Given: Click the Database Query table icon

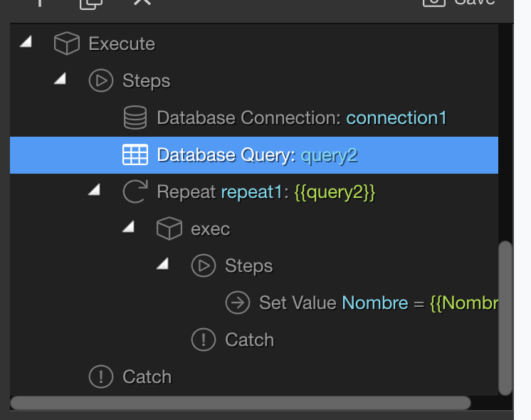Looking at the screenshot, I should coord(135,154).
